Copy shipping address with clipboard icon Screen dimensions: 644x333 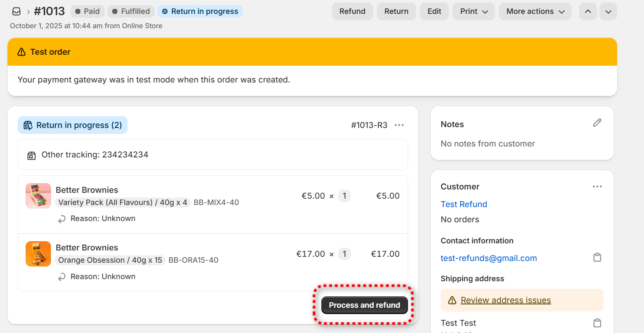click(597, 323)
